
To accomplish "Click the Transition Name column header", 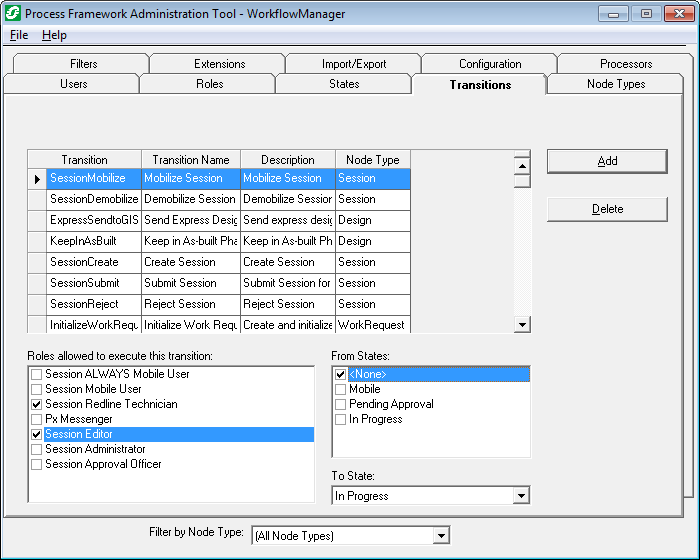I will tap(190, 160).
